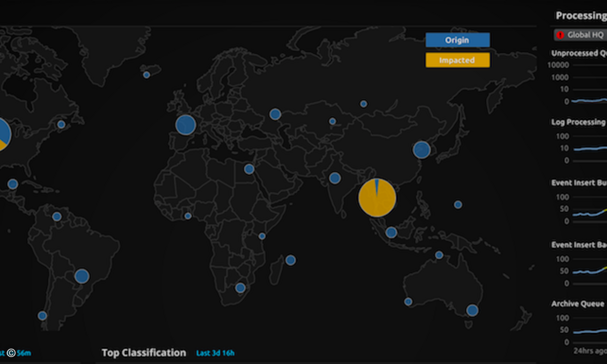This screenshot has width=607, height=364.
Task: Click the 10000 axis value
Action: 559,65
